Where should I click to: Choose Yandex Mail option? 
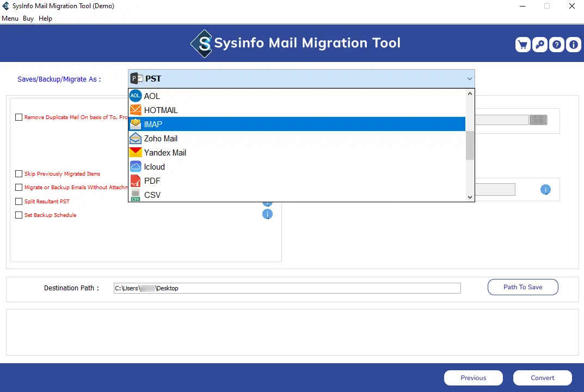(297, 152)
